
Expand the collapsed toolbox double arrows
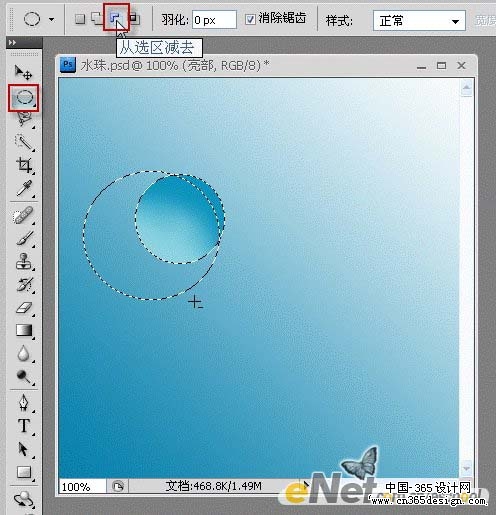[12, 42]
